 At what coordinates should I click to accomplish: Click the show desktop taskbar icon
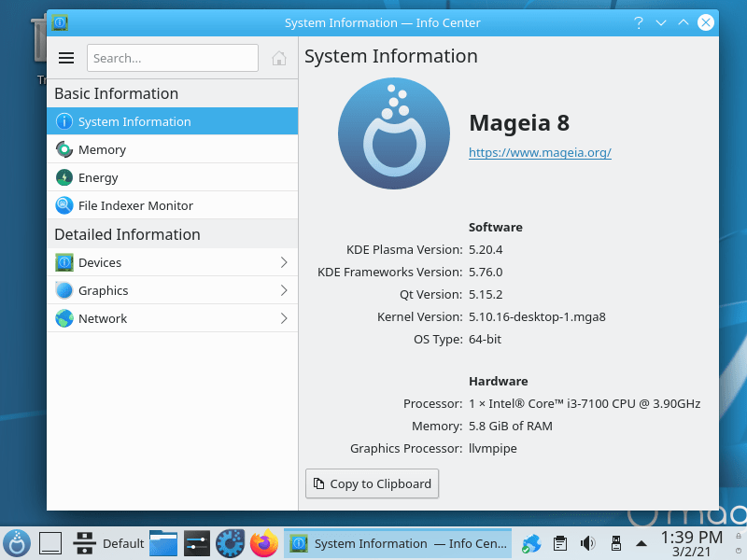click(x=50, y=543)
